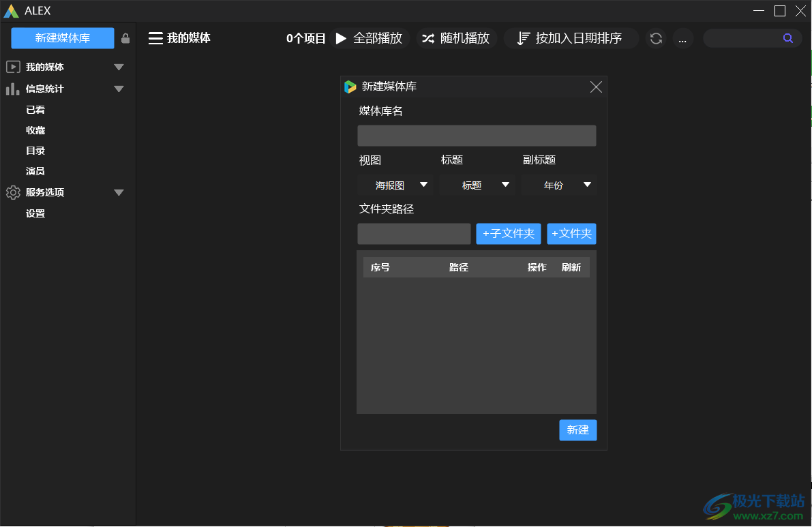Select the 信息统计 bar chart icon
This screenshot has width=812, height=527.
point(12,89)
